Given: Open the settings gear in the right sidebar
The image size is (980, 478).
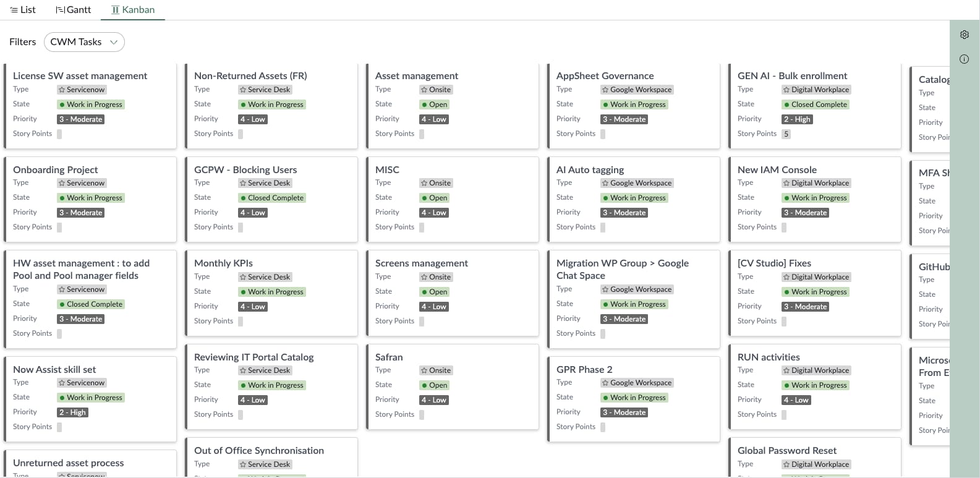Looking at the screenshot, I should (x=964, y=35).
